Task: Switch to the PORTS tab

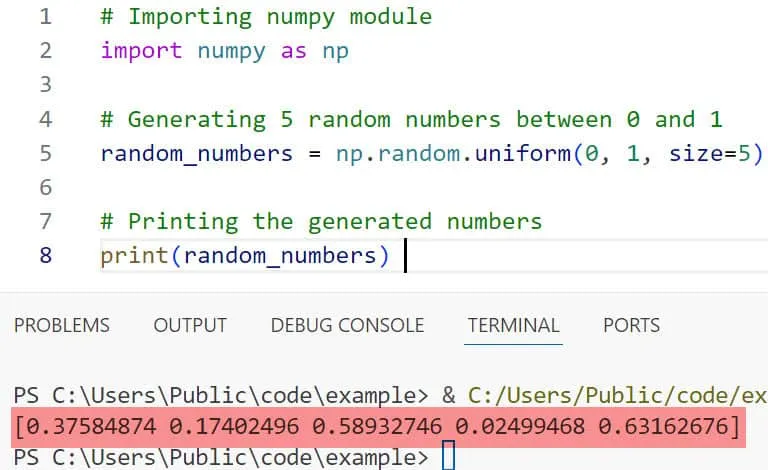Action: 631,325
